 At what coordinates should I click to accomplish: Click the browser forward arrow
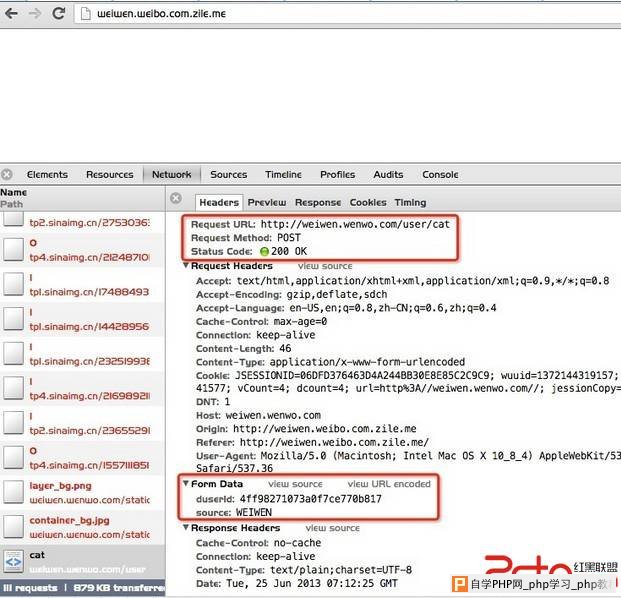coord(35,13)
